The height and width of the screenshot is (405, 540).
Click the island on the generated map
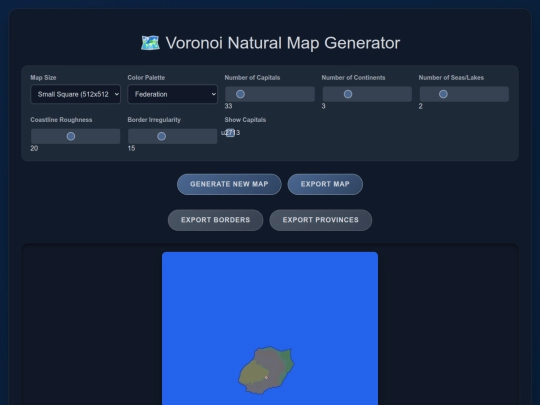(266, 370)
